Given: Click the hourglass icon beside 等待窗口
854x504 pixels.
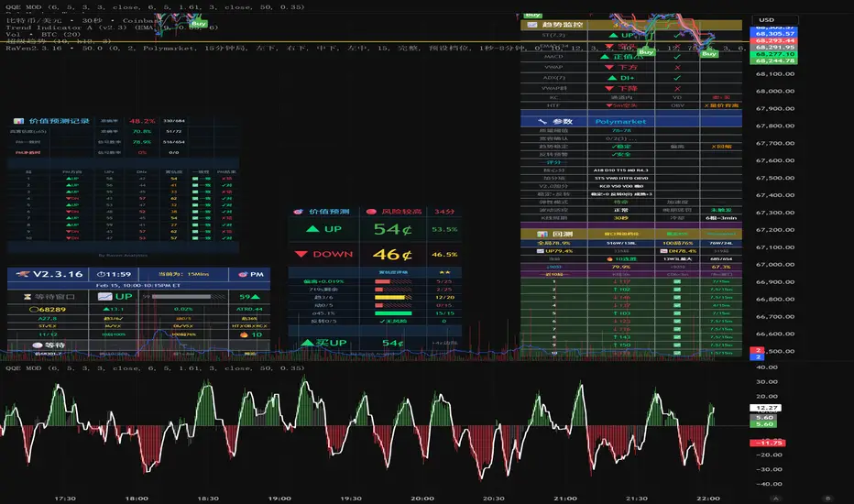Looking at the screenshot, I should [x=27, y=297].
